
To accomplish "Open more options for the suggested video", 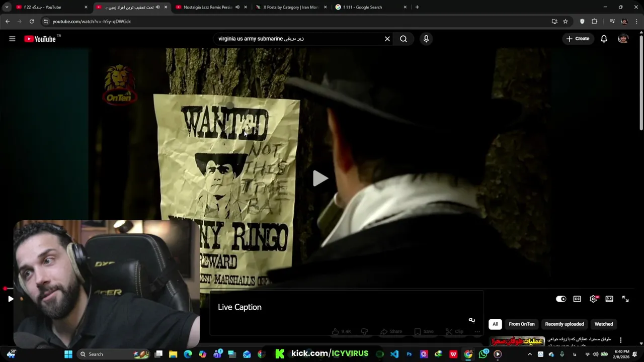I will click(x=620, y=340).
